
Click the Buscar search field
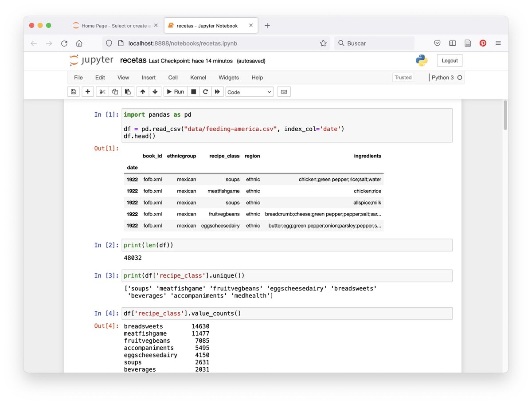point(374,43)
